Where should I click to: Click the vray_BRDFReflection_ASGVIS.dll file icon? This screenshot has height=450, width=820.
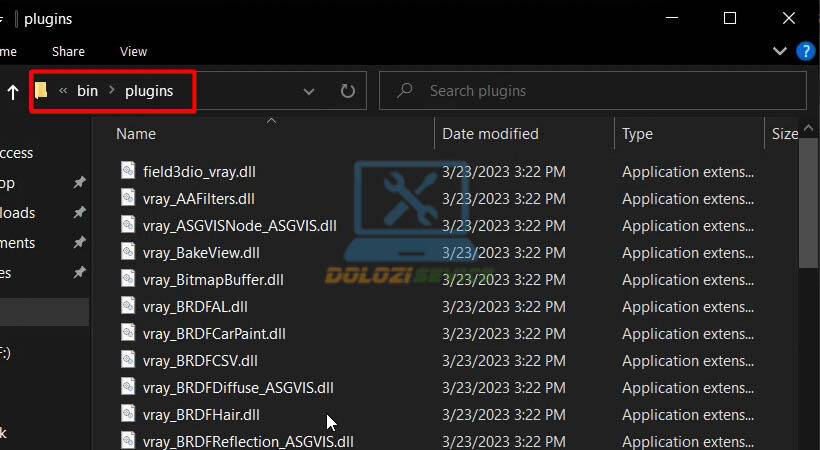tap(128, 440)
